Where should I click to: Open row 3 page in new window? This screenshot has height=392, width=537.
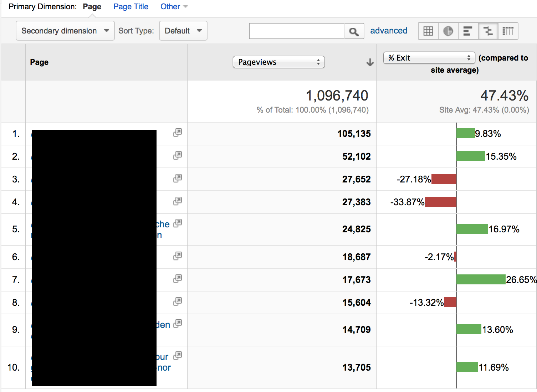178,178
